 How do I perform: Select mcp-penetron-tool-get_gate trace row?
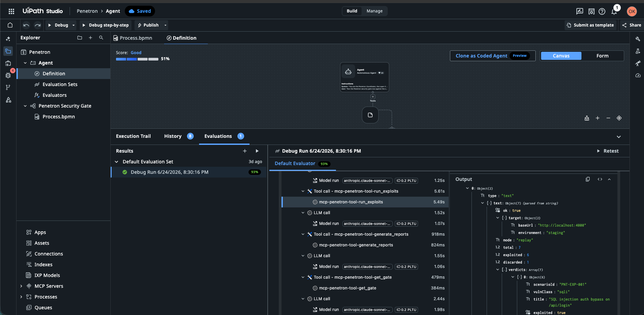365,288
